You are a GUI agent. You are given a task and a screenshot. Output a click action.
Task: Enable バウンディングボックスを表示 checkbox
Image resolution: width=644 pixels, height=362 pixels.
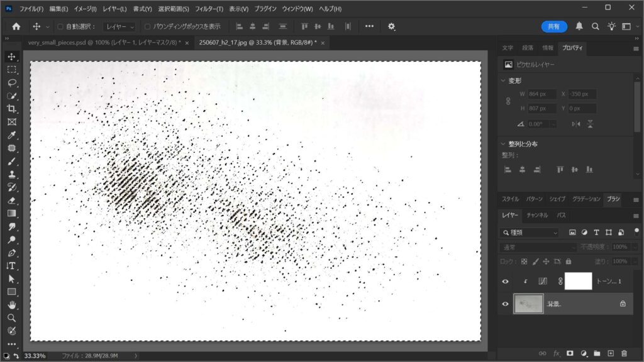pos(147,26)
